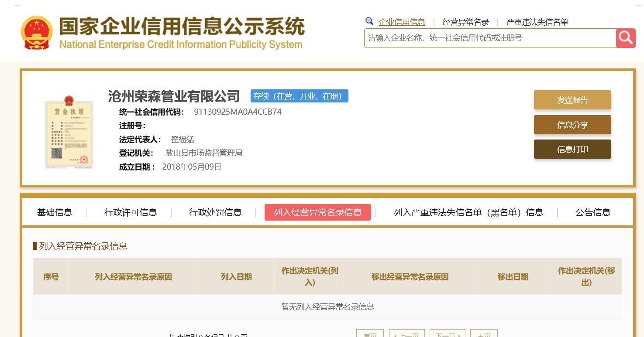
Task: Click the establishment date 2018年05月09日
Action: [x=192, y=167]
